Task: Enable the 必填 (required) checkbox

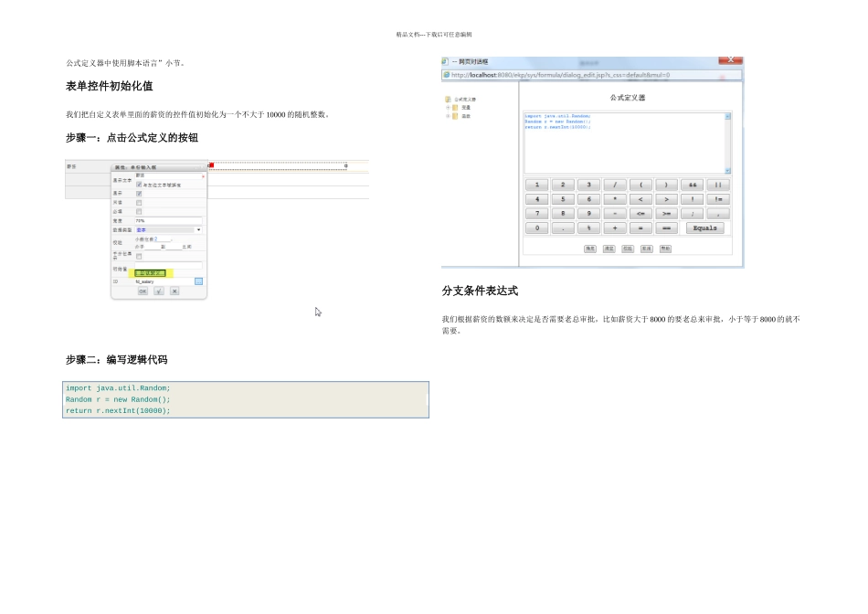Action: (x=139, y=211)
